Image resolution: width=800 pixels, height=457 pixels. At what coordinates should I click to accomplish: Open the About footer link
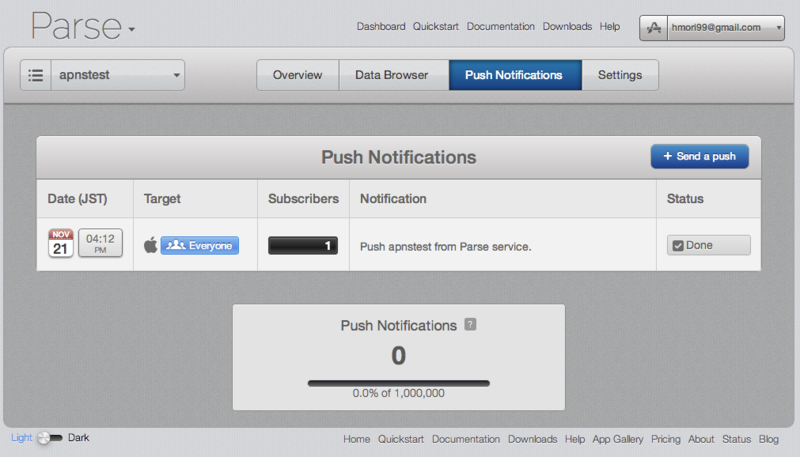click(x=701, y=439)
